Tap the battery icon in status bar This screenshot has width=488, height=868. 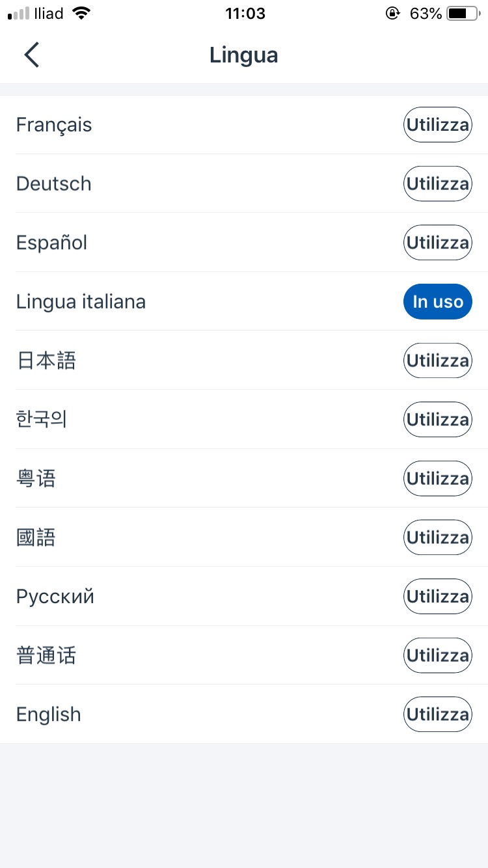[x=462, y=14]
